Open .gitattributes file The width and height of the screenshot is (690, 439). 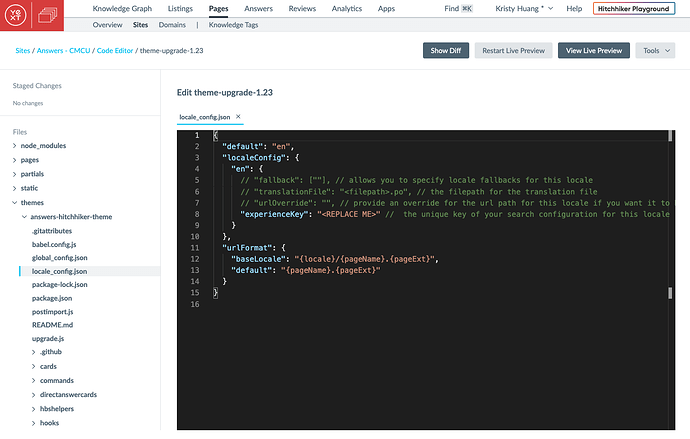52,231
